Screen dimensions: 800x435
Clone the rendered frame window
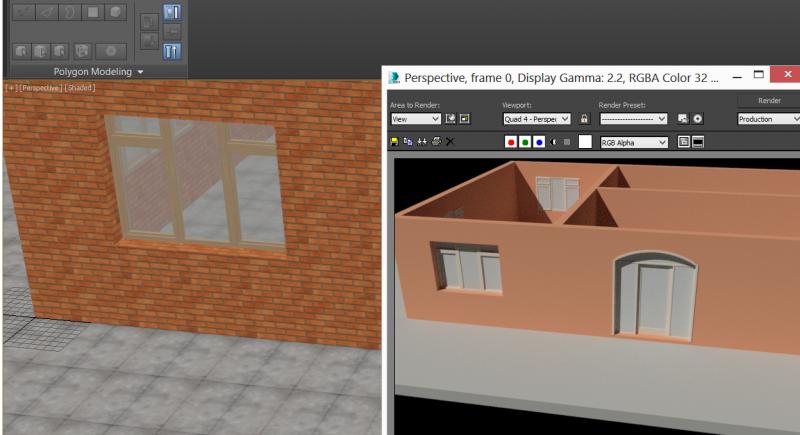coord(422,142)
